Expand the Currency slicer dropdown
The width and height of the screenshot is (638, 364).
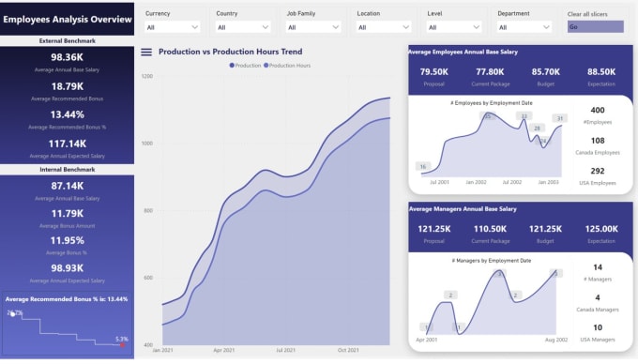click(x=172, y=27)
